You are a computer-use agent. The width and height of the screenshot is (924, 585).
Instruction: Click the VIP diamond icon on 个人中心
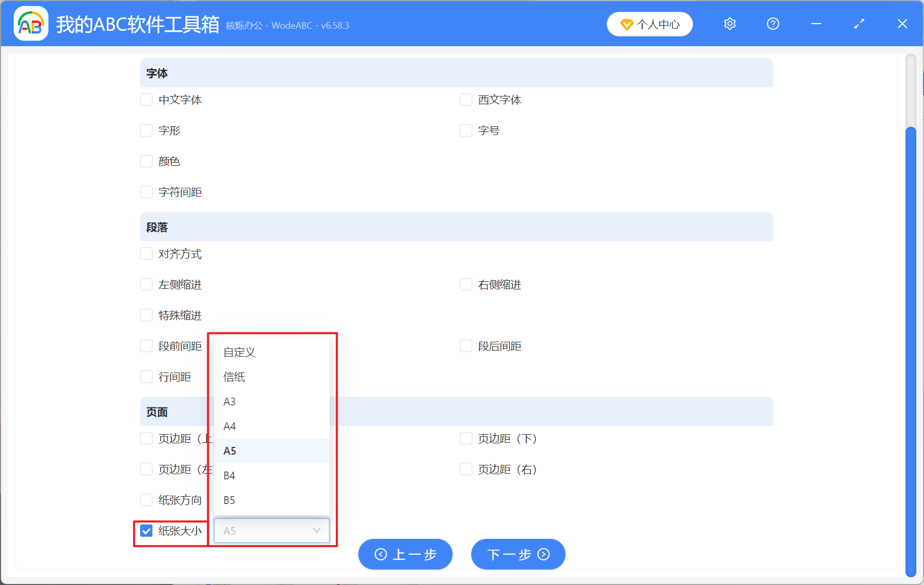pos(627,24)
